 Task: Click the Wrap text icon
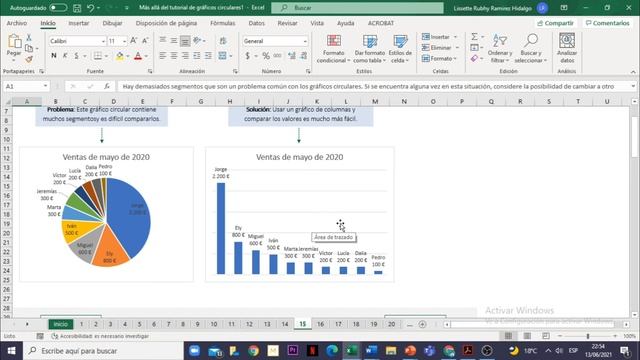(223, 41)
